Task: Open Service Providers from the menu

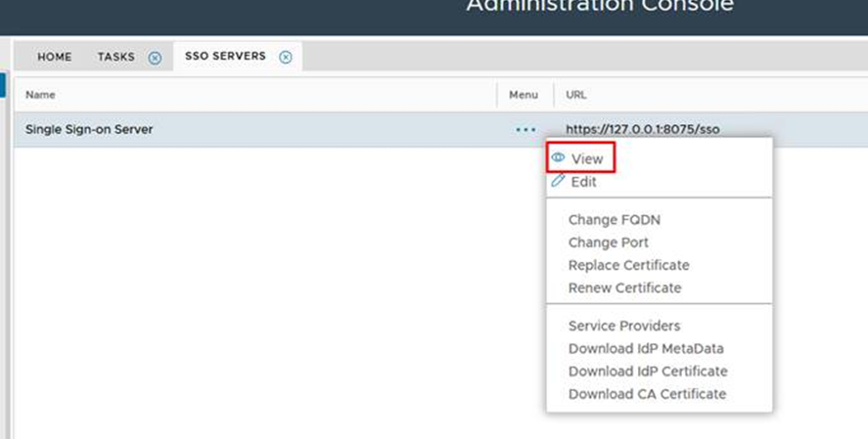Action: click(623, 326)
